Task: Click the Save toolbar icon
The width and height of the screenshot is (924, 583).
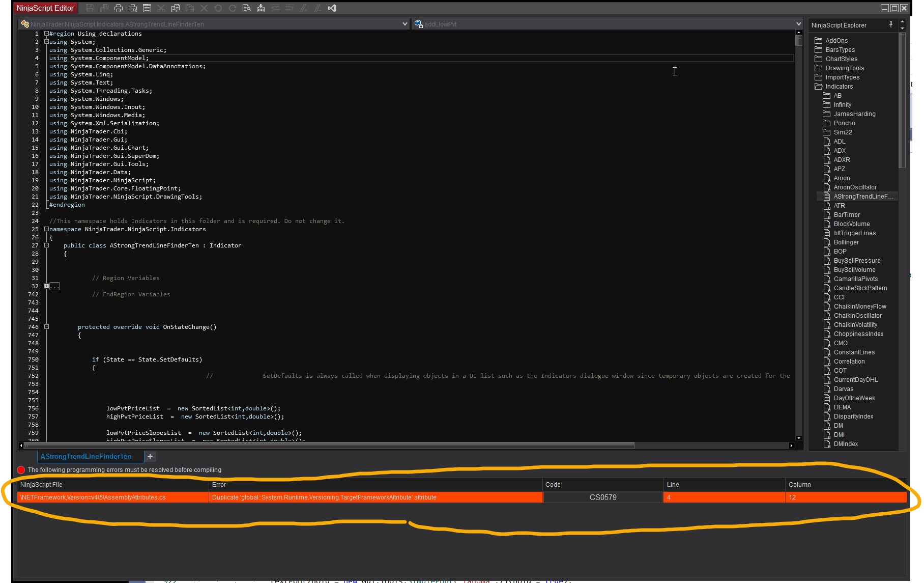Action: [x=90, y=8]
